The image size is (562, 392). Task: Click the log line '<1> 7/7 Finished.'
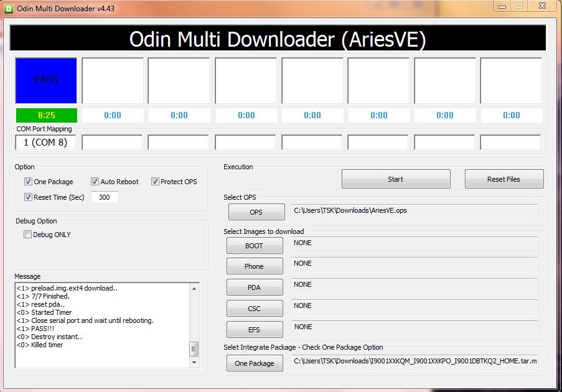(43, 296)
